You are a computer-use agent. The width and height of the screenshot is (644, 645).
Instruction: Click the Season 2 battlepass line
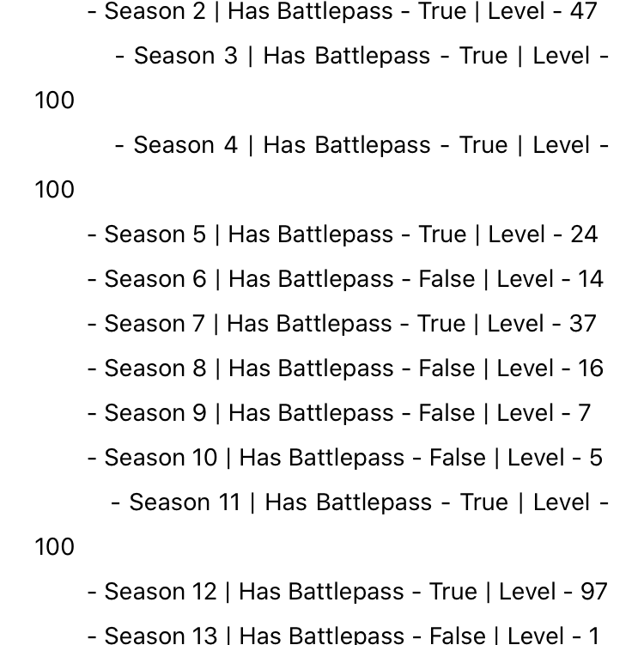pos(342,11)
